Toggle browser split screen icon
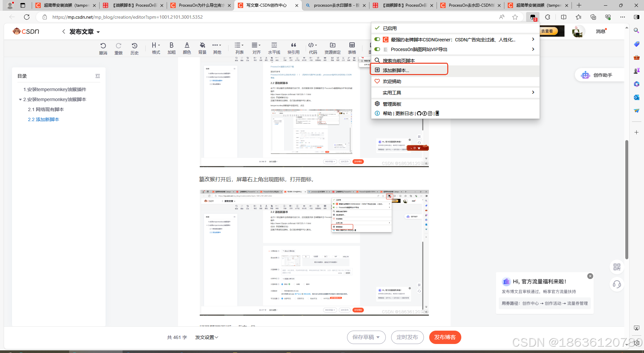The image size is (644, 353). pyautogui.click(x=563, y=17)
